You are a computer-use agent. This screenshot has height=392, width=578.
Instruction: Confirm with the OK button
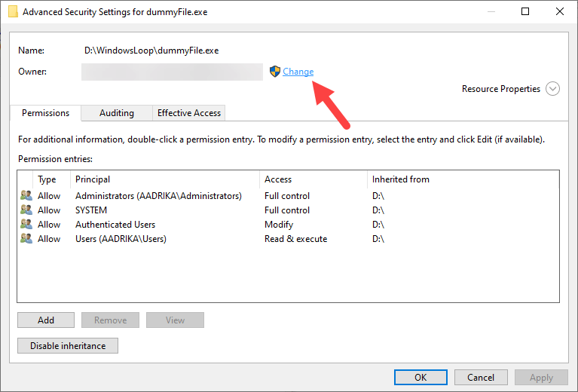(x=421, y=378)
